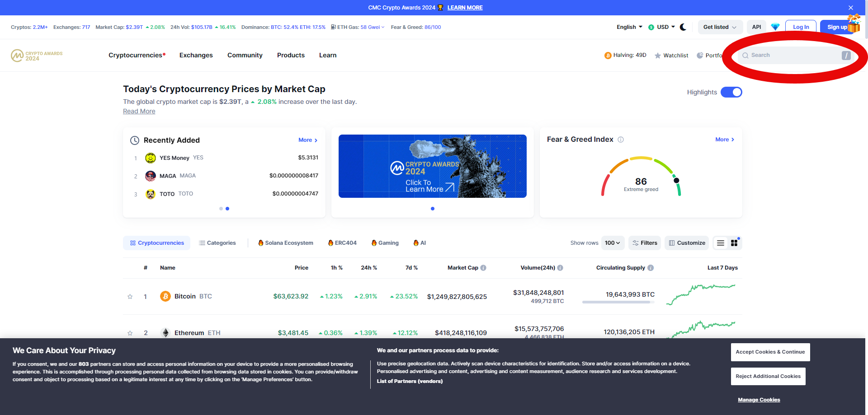Click Fear & Greed Index info icon
Screen dimensions: 868x415
point(621,140)
